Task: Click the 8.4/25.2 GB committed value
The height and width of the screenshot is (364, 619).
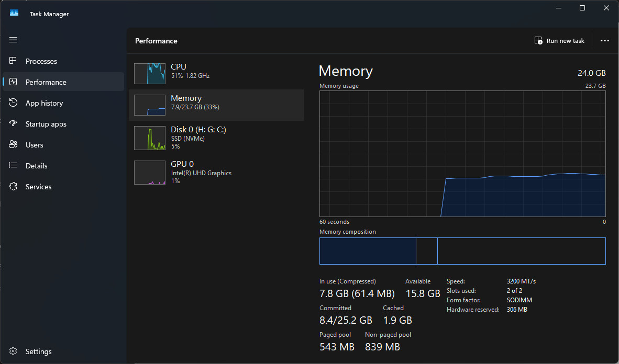Action: coord(346,320)
